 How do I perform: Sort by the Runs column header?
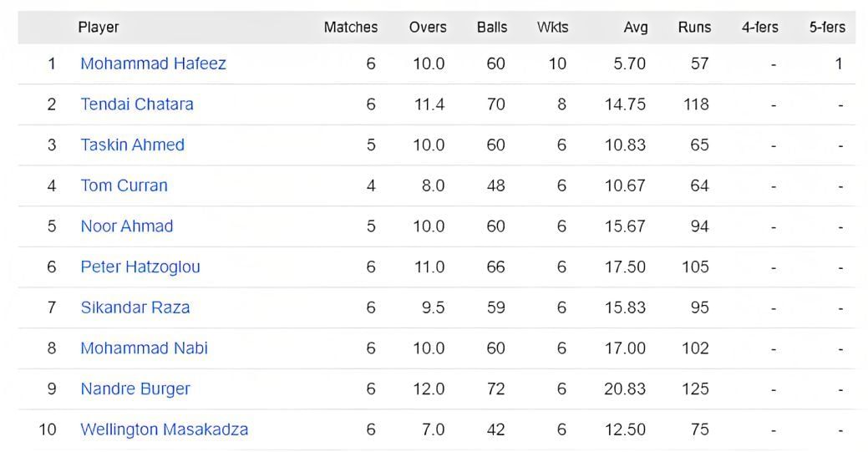(694, 28)
